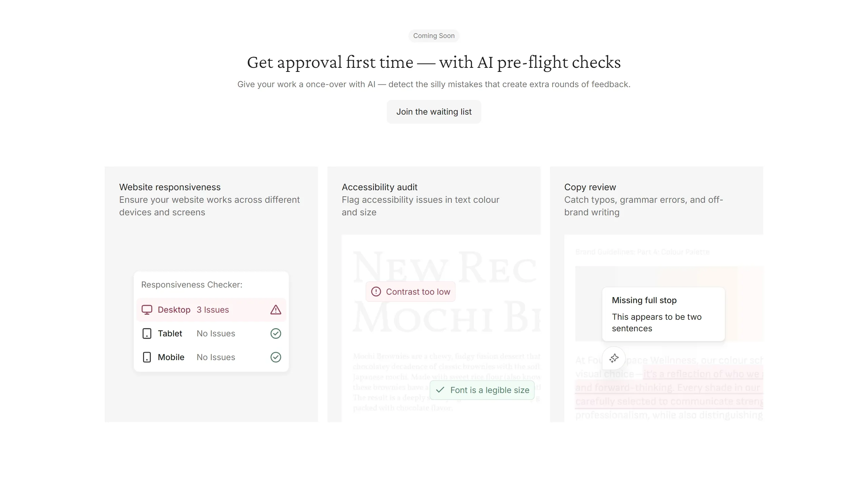Click the Desktop monitor icon

pyautogui.click(x=147, y=310)
